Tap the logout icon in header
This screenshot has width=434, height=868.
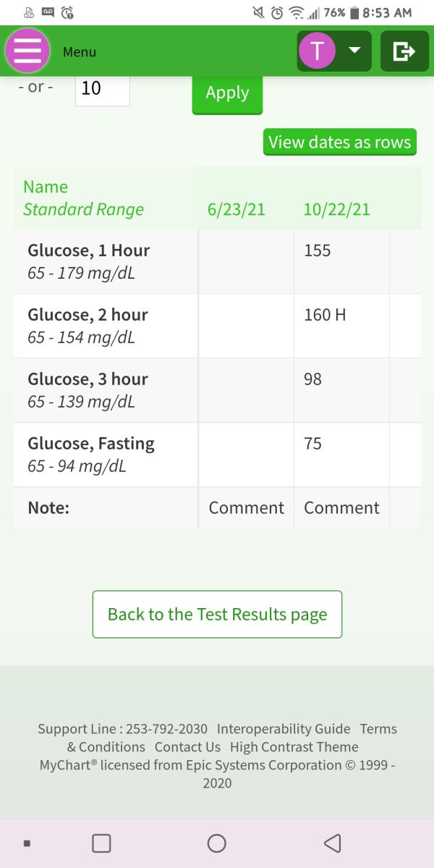point(404,51)
